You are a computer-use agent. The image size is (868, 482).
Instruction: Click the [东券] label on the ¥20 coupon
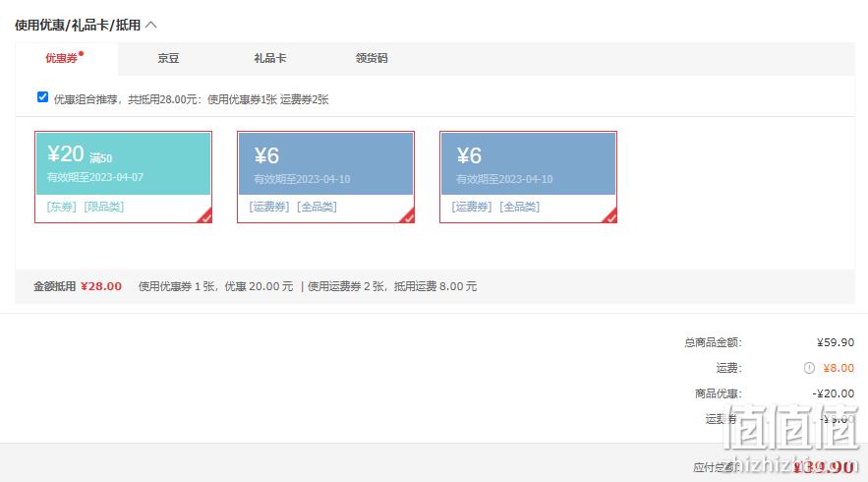[62, 207]
